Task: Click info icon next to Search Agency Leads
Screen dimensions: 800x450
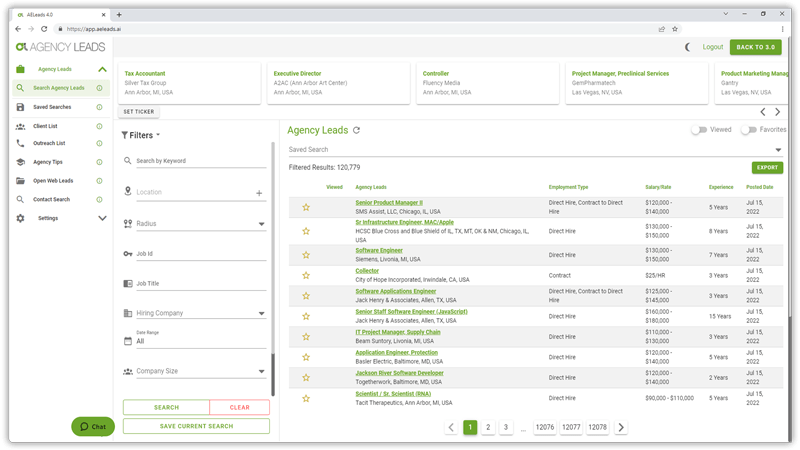Action: coord(99,88)
